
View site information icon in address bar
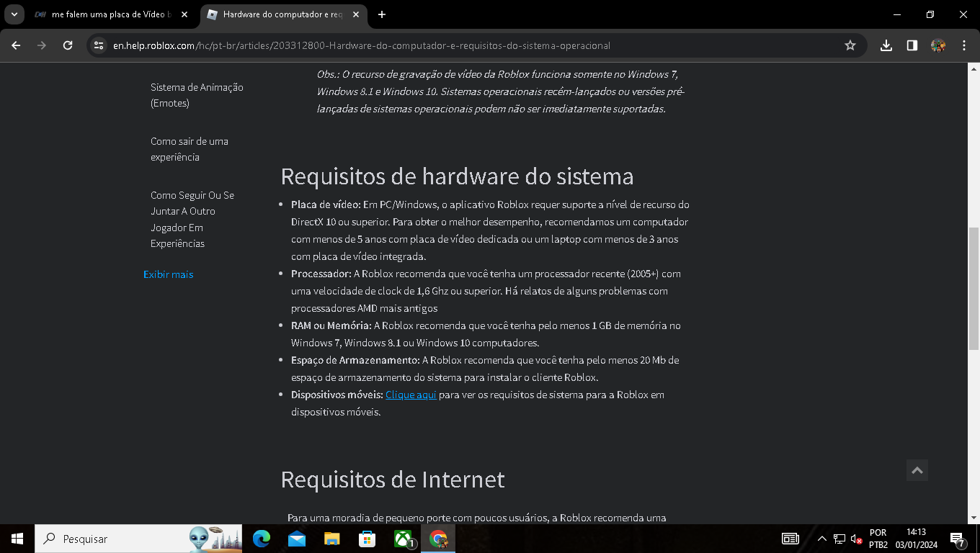pyautogui.click(x=99, y=45)
